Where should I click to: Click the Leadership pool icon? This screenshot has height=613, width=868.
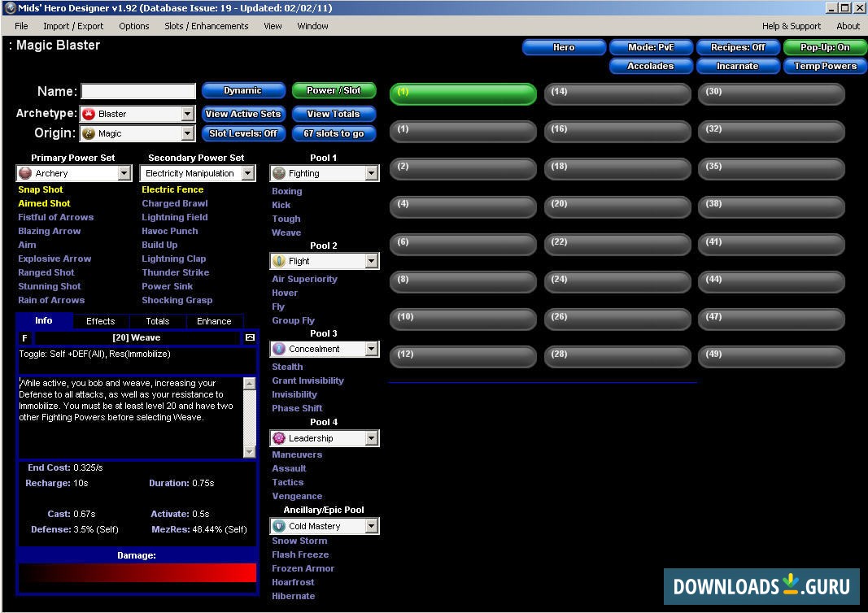click(279, 438)
